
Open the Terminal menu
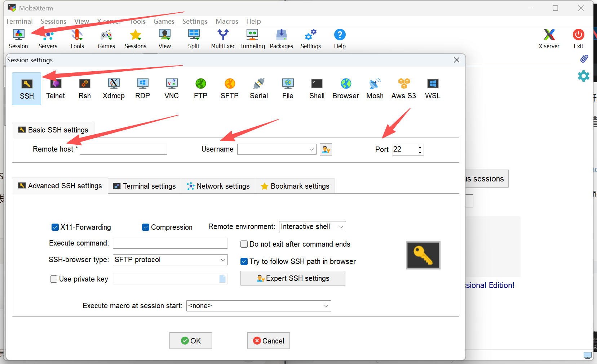(x=19, y=21)
